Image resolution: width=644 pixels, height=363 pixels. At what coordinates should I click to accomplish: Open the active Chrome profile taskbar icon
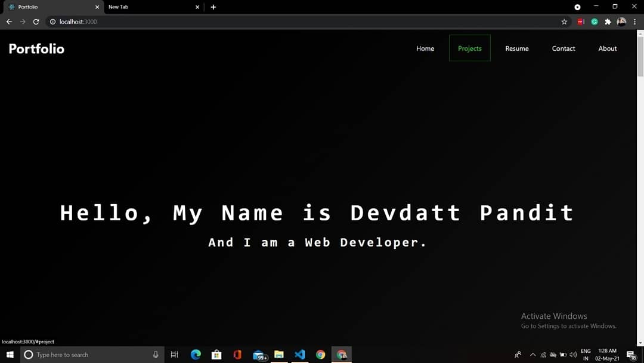[x=342, y=355]
